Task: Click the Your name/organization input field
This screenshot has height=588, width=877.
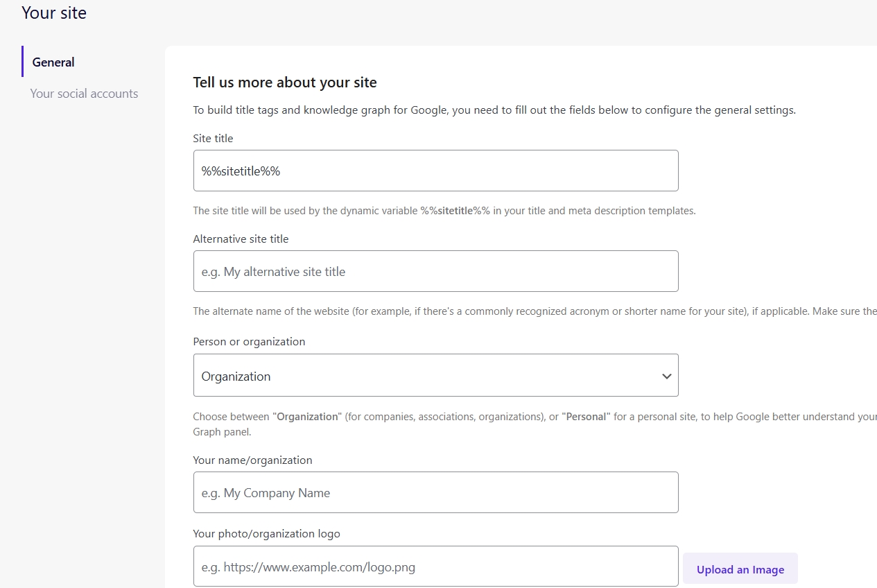Action: (x=435, y=492)
